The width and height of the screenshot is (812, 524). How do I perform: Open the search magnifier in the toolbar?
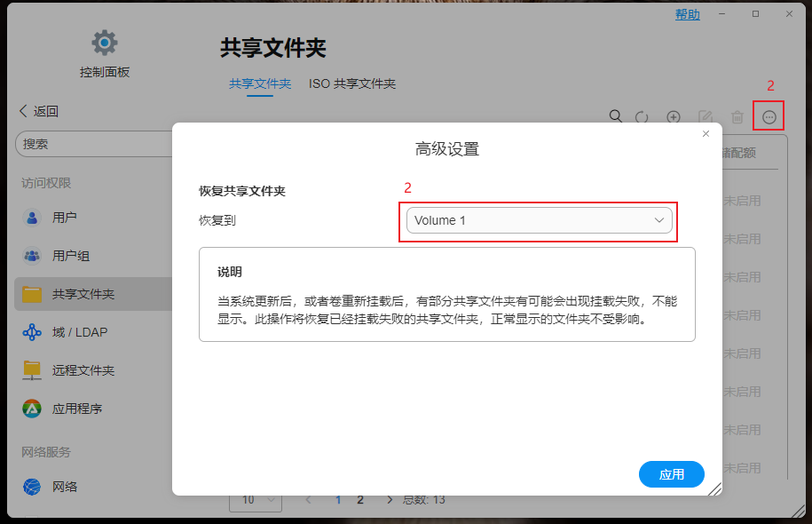(x=615, y=116)
